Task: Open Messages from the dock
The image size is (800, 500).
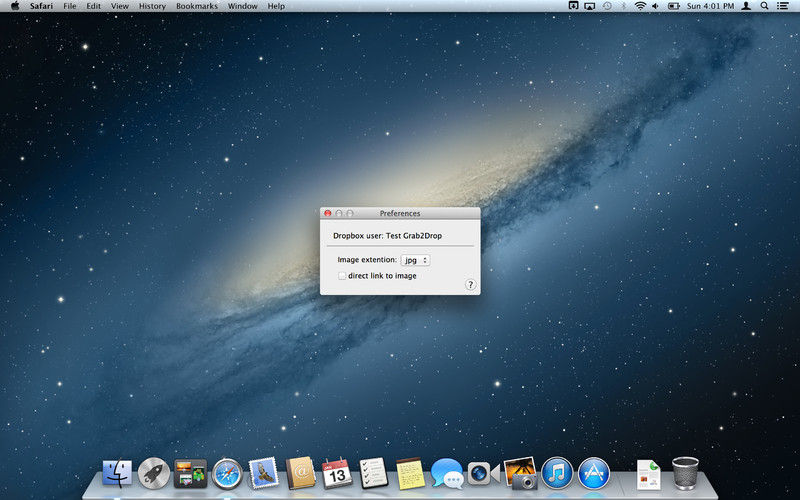Action: 446,473
